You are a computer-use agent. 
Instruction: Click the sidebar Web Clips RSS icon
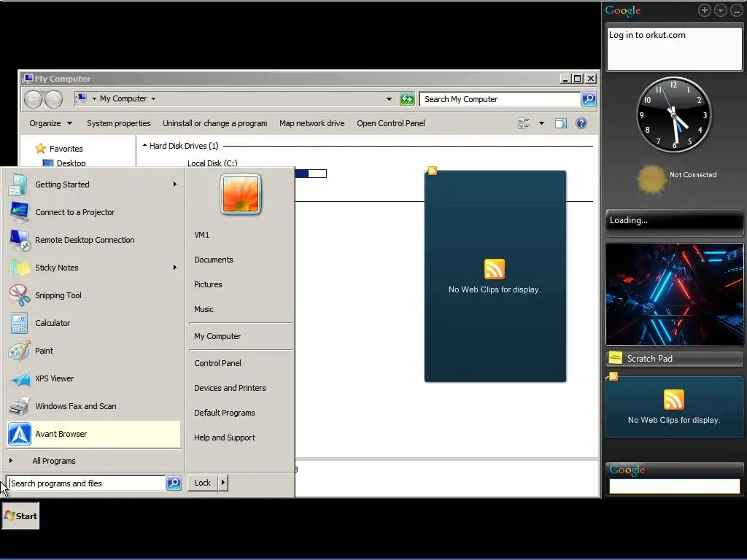coord(673,400)
